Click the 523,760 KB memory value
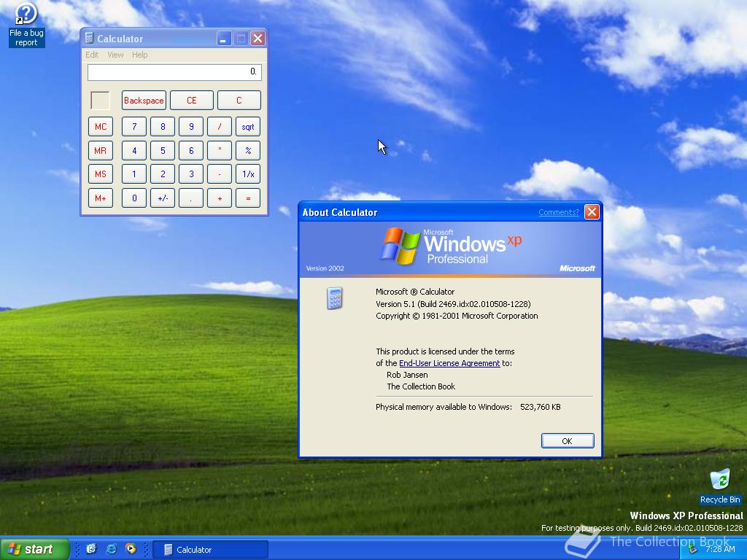The image size is (747, 560). (x=541, y=407)
